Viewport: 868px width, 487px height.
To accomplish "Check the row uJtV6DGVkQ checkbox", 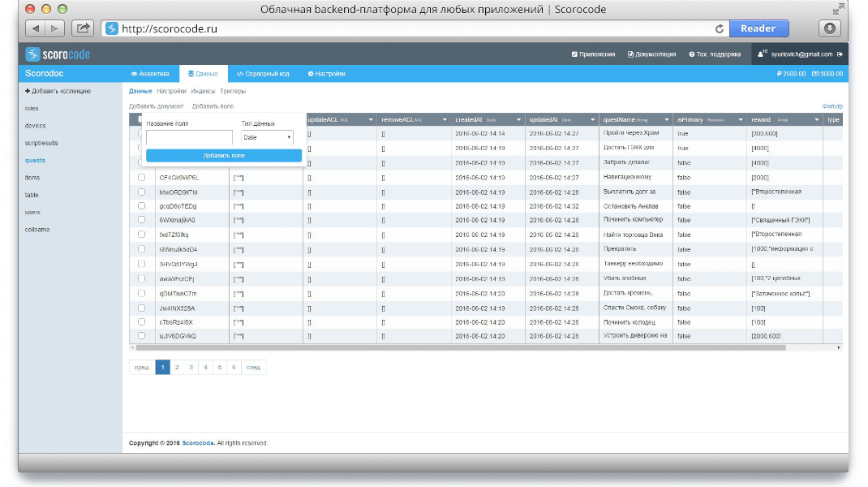I will click(142, 335).
